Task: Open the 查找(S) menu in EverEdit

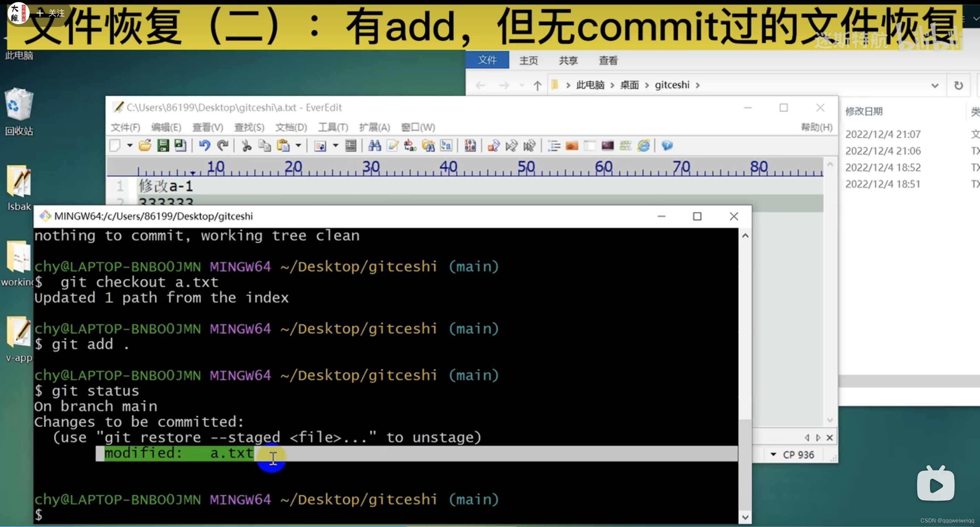Action: click(249, 127)
